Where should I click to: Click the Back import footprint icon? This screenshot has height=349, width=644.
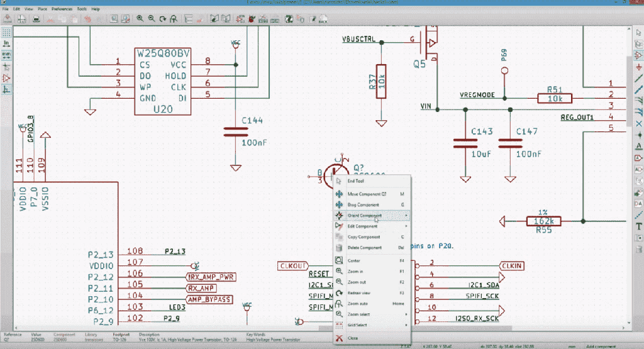click(x=323, y=19)
